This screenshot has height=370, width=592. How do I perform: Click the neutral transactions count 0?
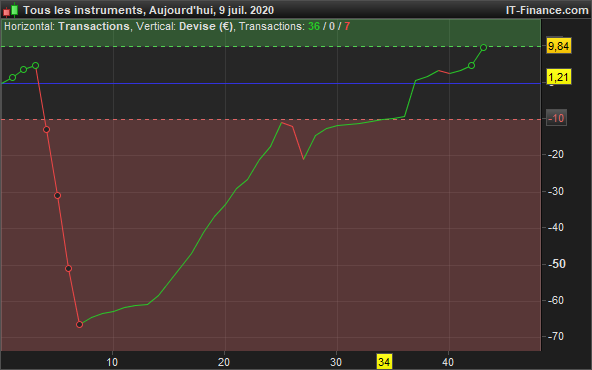tap(332, 26)
